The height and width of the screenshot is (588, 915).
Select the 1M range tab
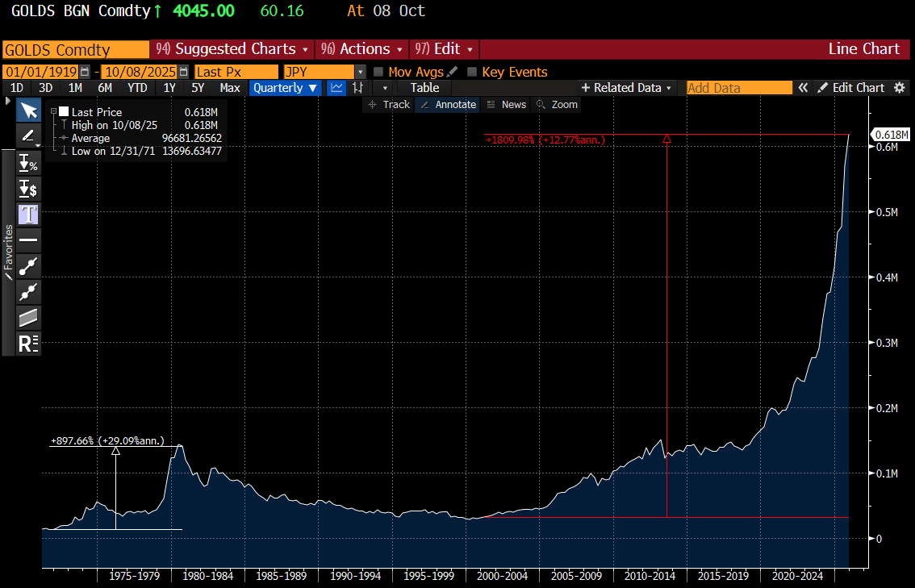(75, 87)
